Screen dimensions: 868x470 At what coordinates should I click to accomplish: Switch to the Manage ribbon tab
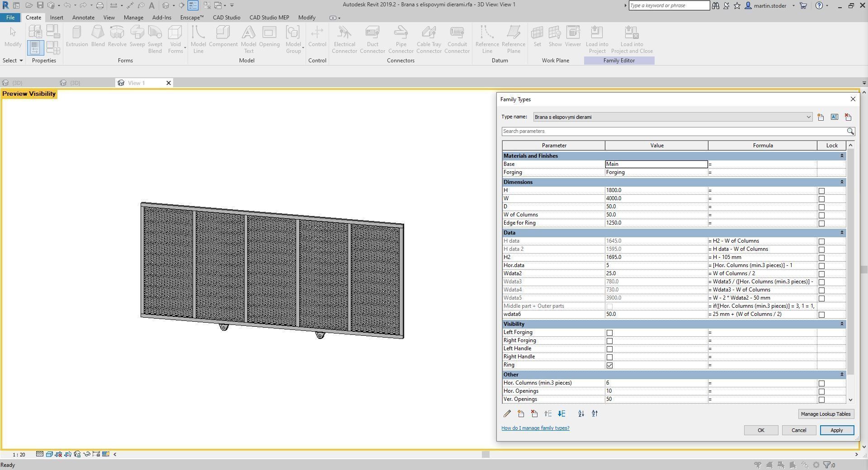133,18
